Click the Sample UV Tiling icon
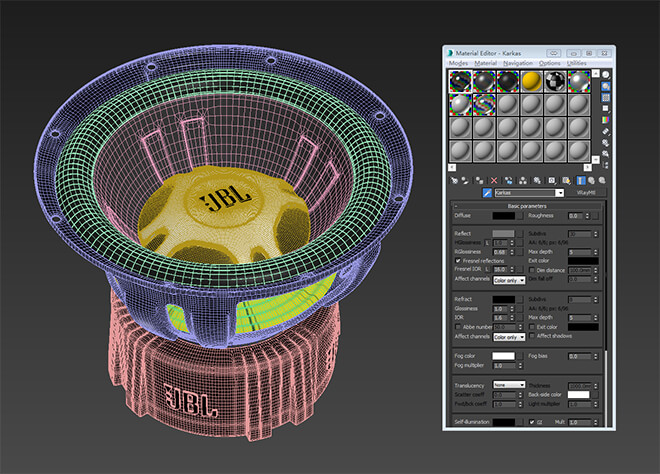The image size is (660, 474). 606,109
